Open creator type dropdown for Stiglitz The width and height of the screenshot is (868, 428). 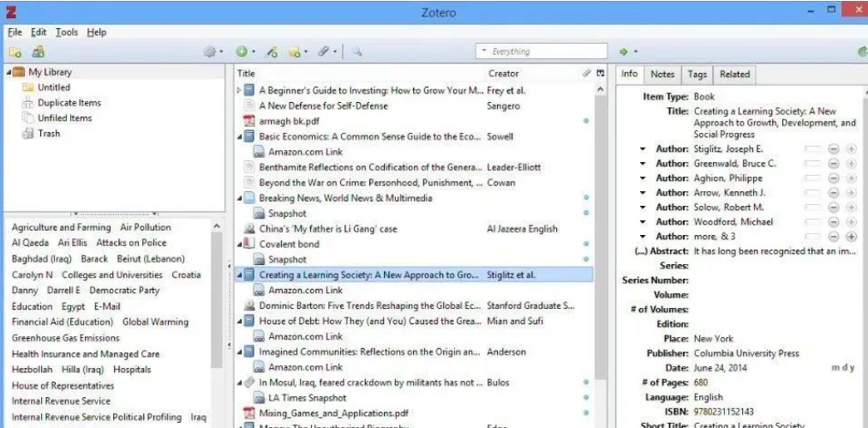pos(643,149)
